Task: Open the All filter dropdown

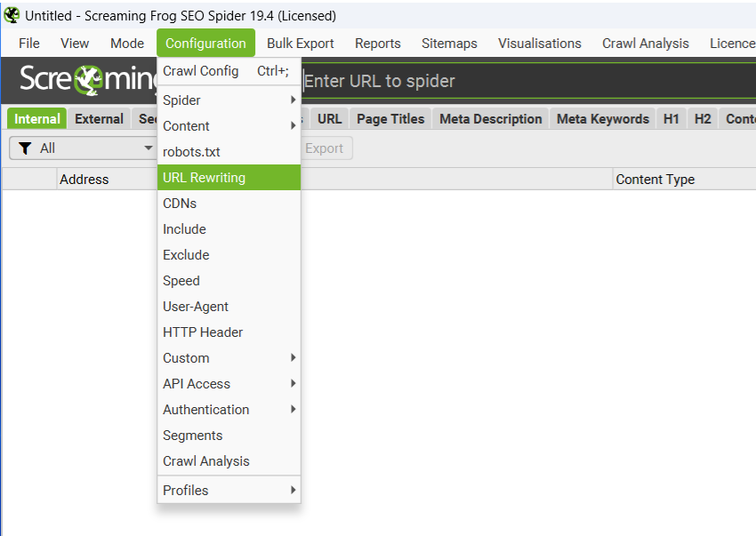Action: (x=83, y=148)
